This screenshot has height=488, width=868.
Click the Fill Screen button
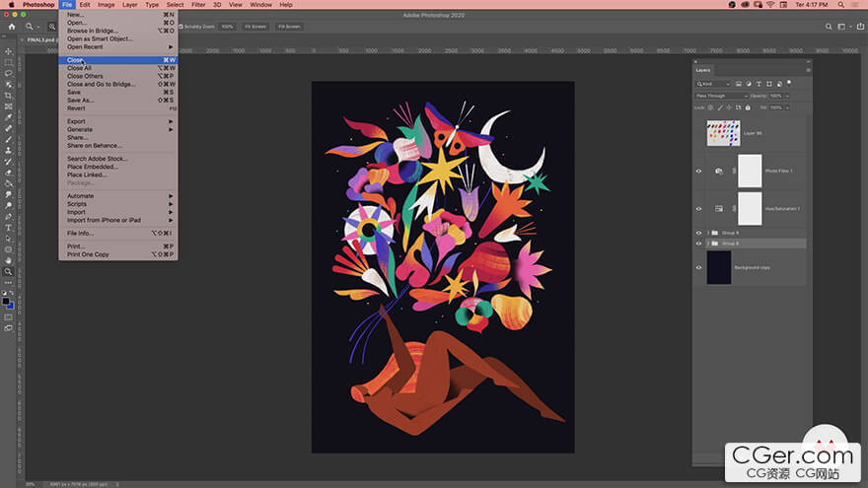point(289,27)
